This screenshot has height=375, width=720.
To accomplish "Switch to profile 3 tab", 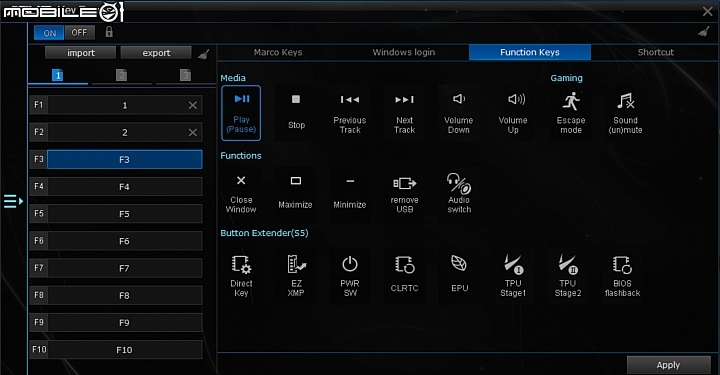I will point(186,75).
